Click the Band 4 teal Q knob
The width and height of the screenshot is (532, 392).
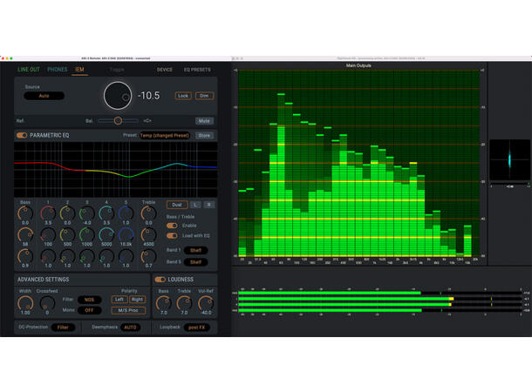(106, 256)
